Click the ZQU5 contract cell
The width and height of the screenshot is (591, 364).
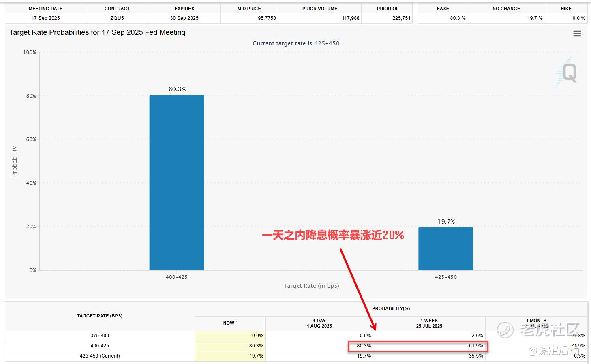(117, 18)
